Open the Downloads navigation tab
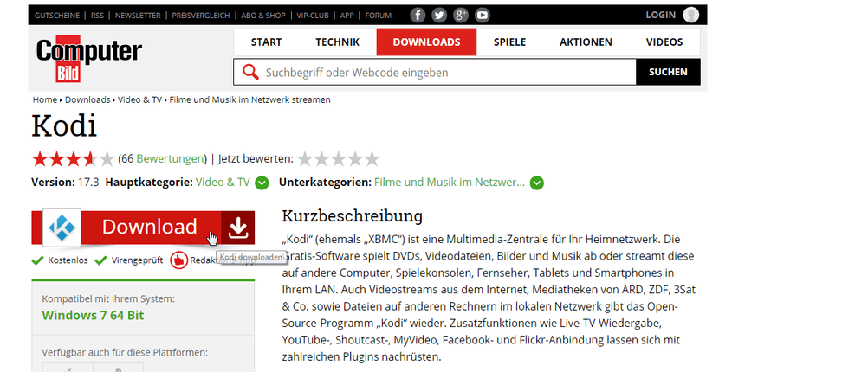This screenshot has height=372, width=868. (426, 42)
